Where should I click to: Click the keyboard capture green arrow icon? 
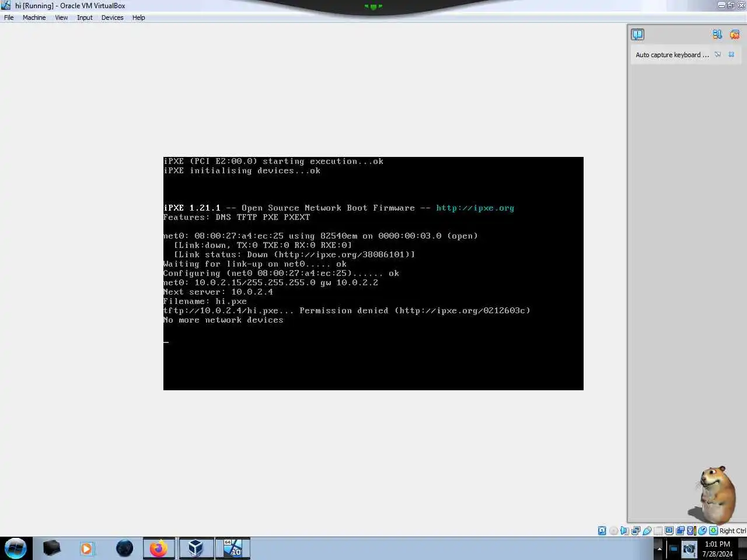pos(713,531)
